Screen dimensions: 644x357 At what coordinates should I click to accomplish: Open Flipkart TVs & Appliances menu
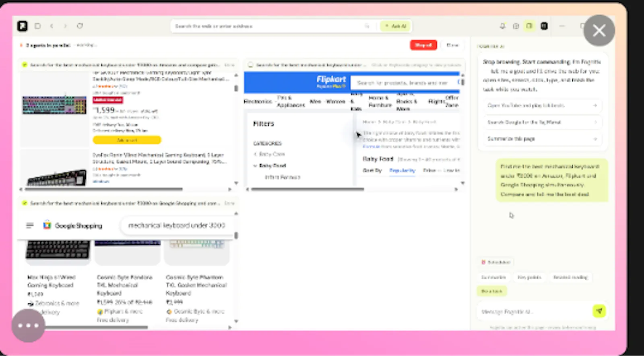pos(291,101)
